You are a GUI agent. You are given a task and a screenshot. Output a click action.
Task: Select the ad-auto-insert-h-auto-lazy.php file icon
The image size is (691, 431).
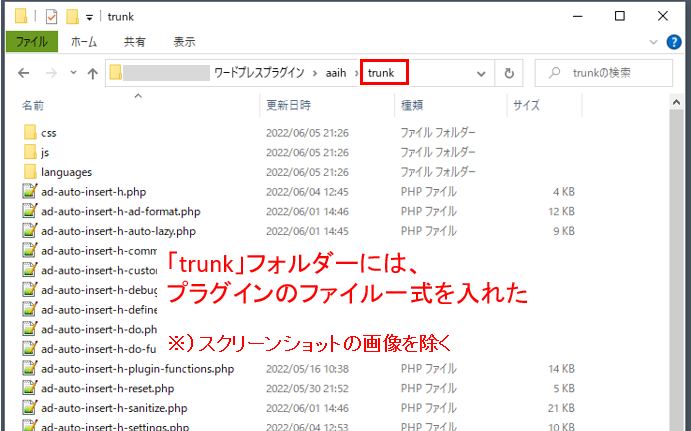pos(30,231)
